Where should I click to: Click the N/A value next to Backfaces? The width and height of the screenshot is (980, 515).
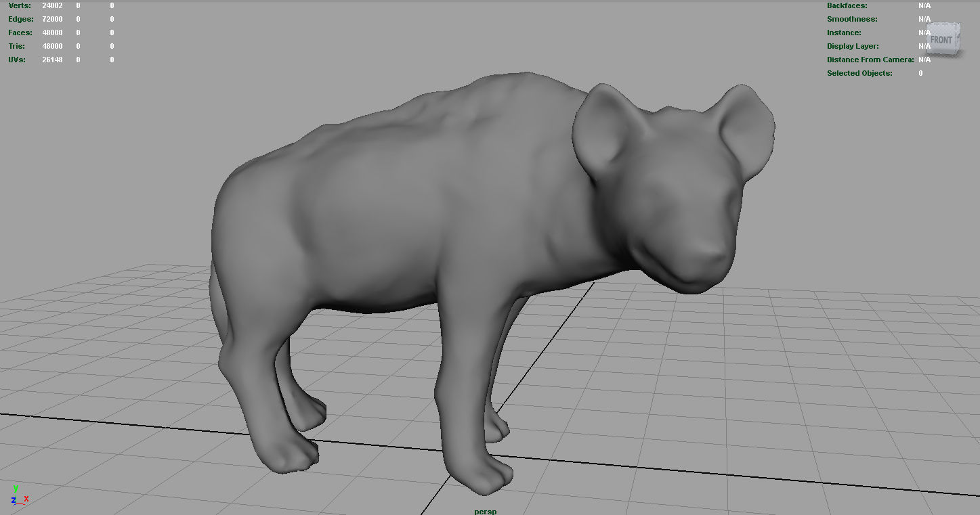(924, 5)
